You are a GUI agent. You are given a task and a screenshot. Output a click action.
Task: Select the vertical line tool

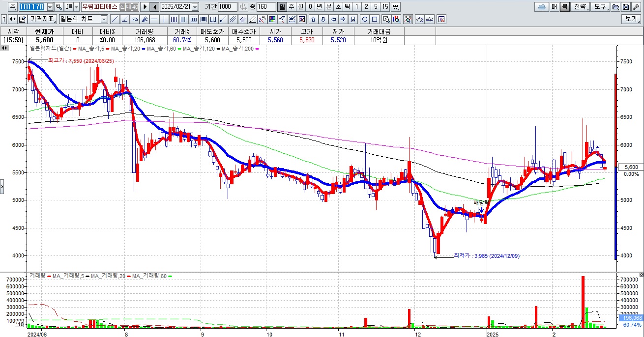163,19
